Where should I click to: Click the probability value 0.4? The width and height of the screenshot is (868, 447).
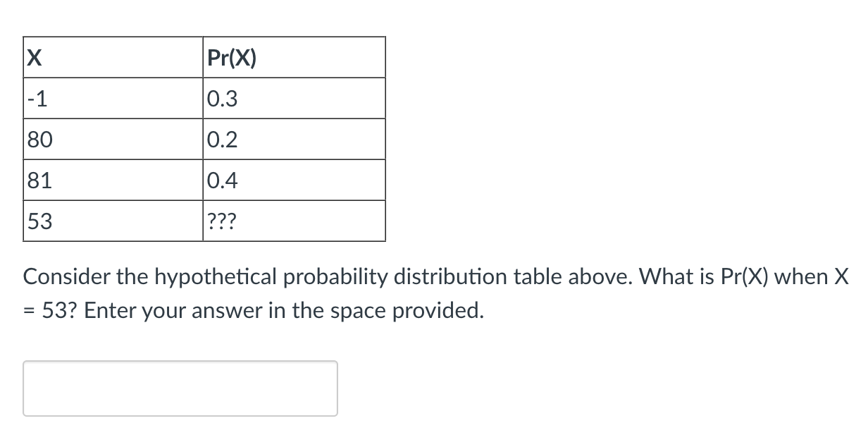click(294, 179)
